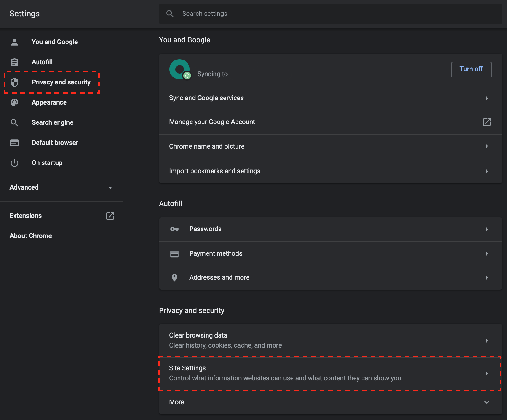Screen dimensions: 507x420
Task: Go to Appearance settings section
Action: (49, 102)
